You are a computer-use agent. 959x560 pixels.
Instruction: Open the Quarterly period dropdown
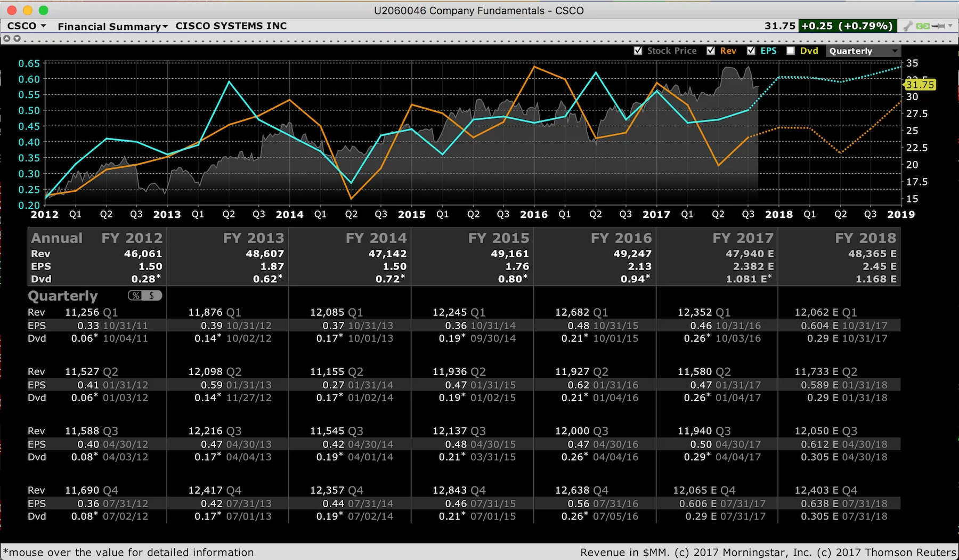point(863,51)
